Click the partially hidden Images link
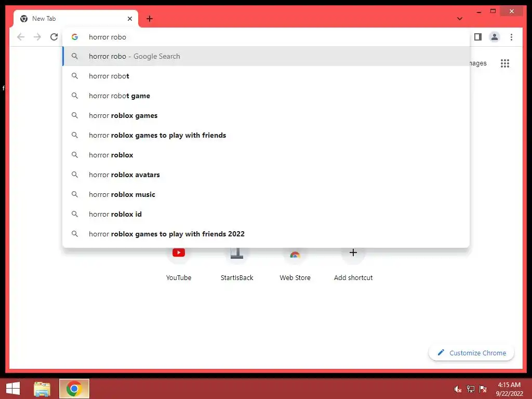The height and width of the screenshot is (399, 532). pyautogui.click(x=478, y=63)
